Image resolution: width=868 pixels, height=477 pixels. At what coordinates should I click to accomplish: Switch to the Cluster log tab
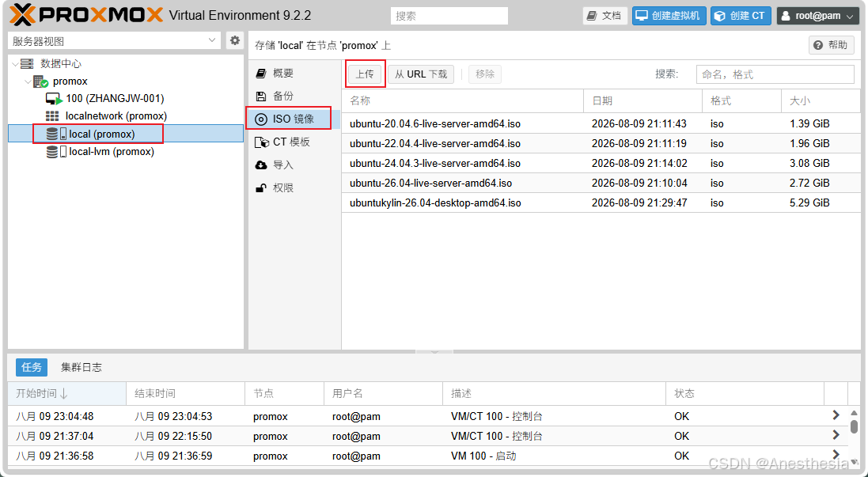[81, 367]
